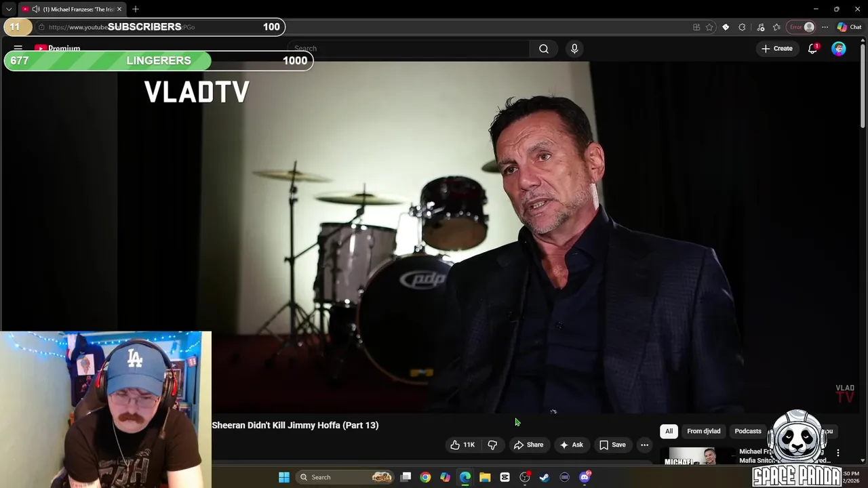Open Copilot Chat in the browser
This screenshot has width=868, height=488.
point(849,27)
